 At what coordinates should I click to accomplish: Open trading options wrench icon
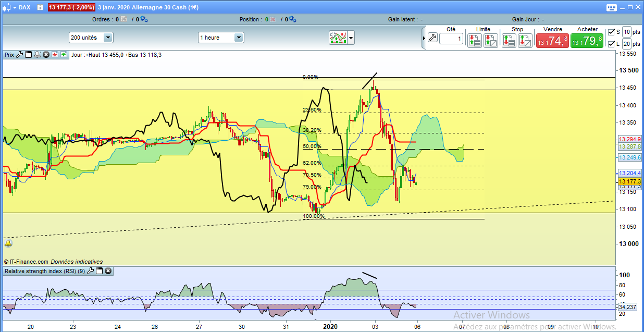click(432, 38)
